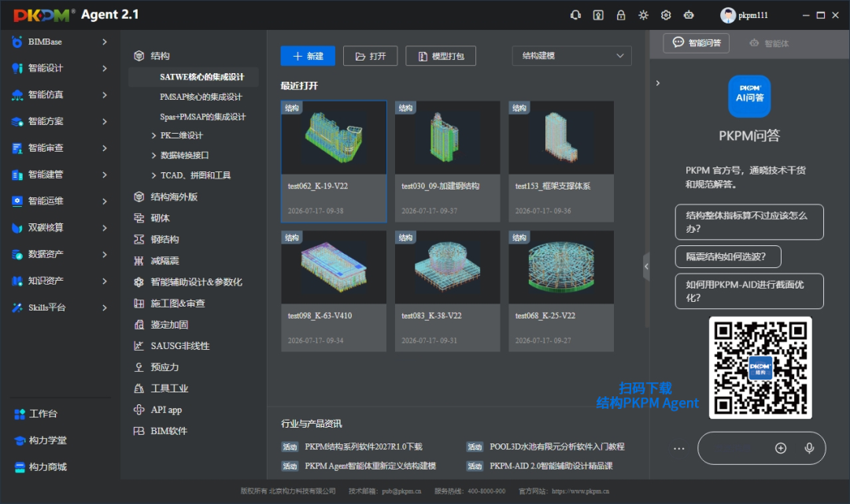850x504 pixels.
Task: Select the 智能运维 sidebar icon
Action: [x=17, y=200]
